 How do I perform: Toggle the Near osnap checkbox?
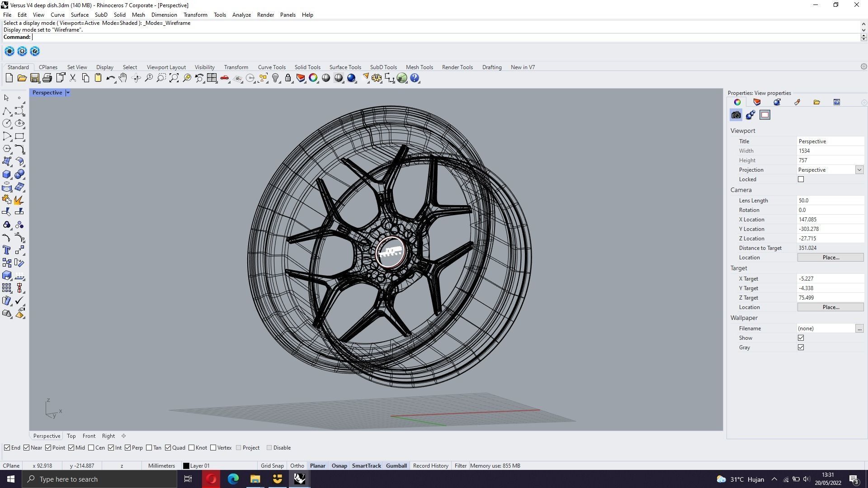click(x=27, y=448)
